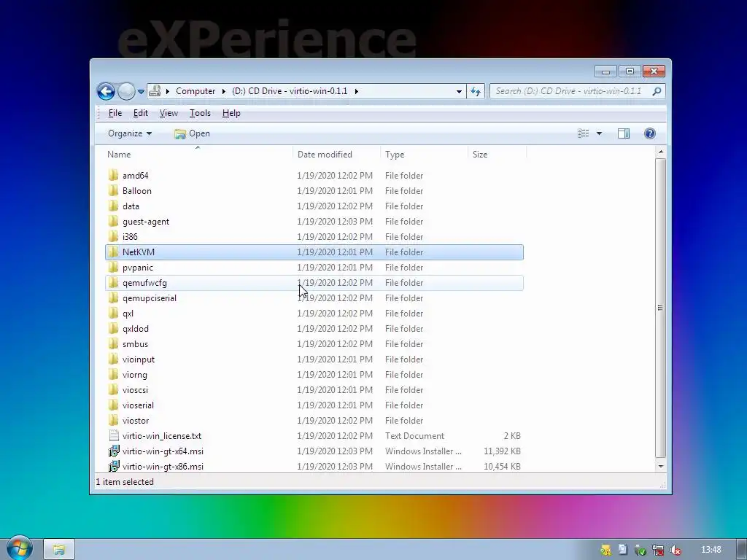The width and height of the screenshot is (747, 560).
Task: Sort by the Size column header
Action: [497, 155]
